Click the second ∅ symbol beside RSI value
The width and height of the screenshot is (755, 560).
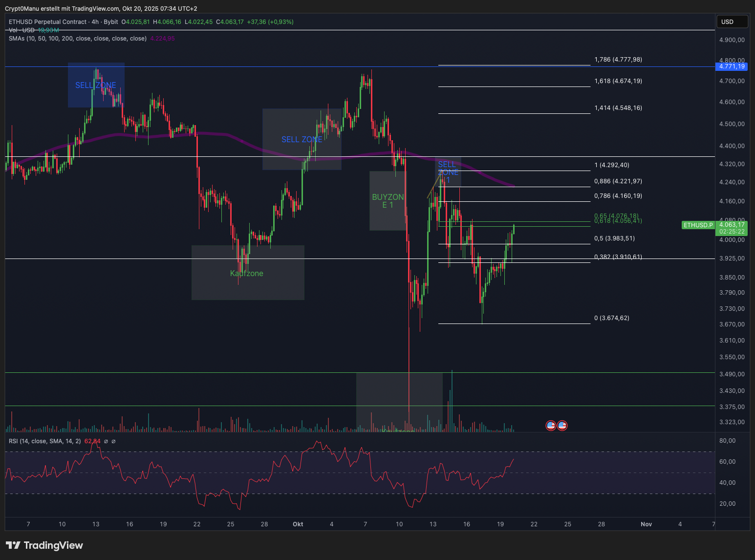click(114, 441)
